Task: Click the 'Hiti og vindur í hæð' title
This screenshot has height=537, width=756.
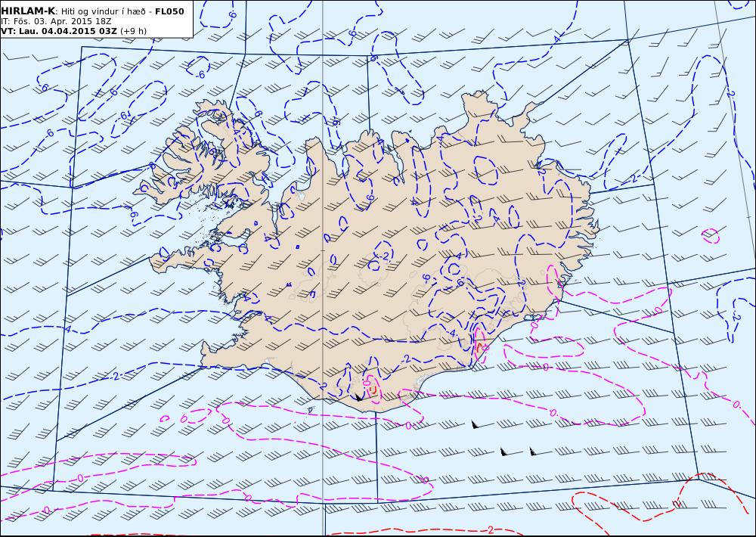Action: point(103,11)
